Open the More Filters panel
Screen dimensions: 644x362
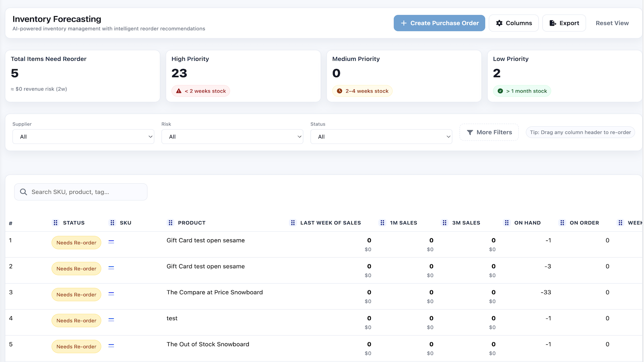pos(489,132)
